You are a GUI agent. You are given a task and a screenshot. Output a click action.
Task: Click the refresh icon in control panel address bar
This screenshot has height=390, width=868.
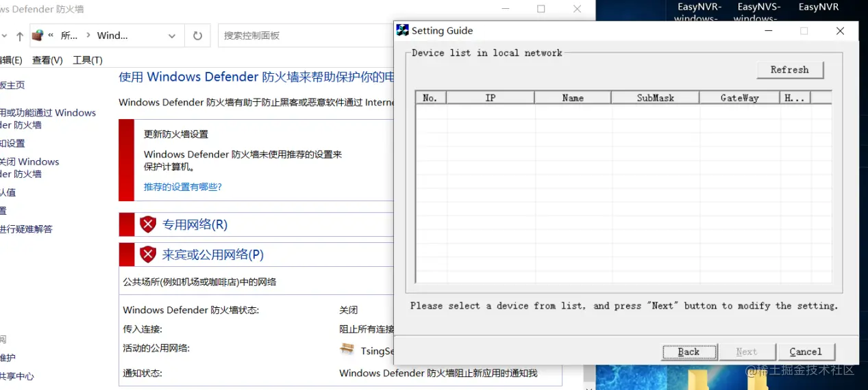[x=197, y=36]
